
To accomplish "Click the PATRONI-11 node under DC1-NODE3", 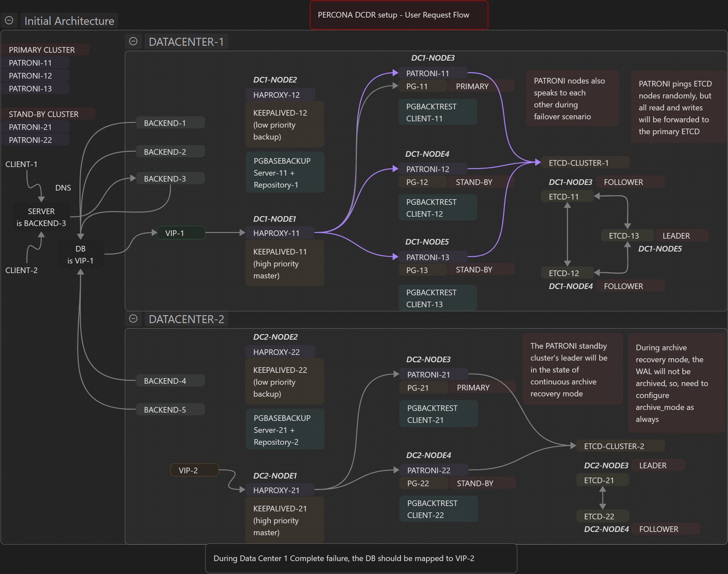I will pyautogui.click(x=432, y=73).
